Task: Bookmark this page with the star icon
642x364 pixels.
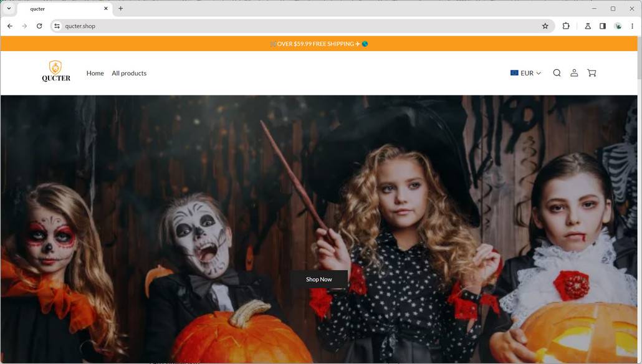Action: point(545,26)
